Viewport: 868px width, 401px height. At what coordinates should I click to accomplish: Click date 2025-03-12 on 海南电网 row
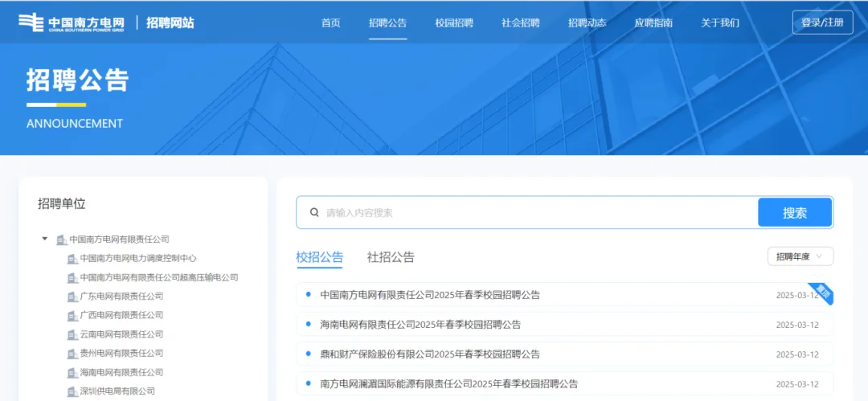[x=797, y=325]
